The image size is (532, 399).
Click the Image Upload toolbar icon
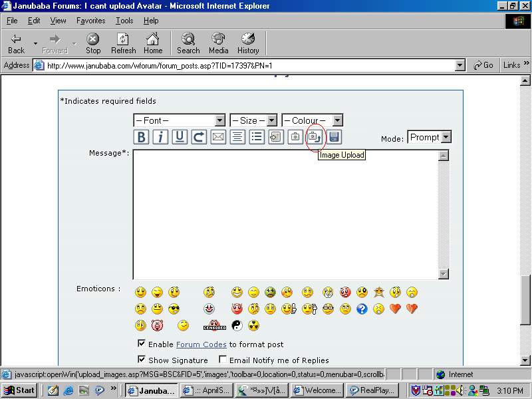pos(315,137)
